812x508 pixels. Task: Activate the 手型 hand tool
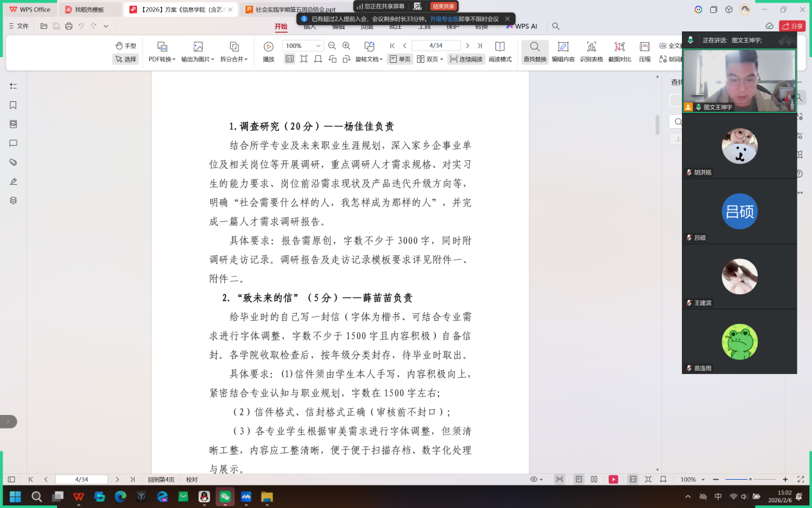[126, 46]
